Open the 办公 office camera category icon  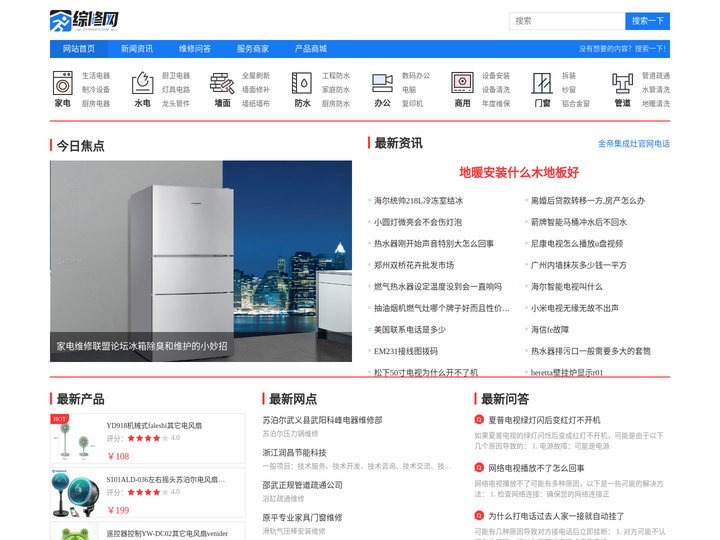coord(382,83)
